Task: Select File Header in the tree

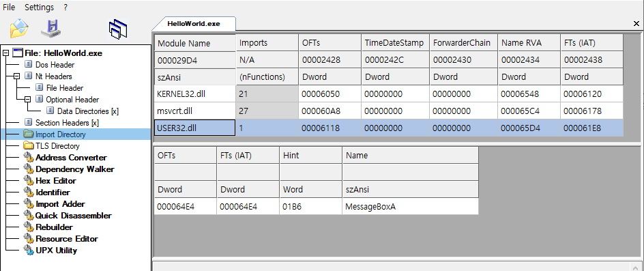Action: coord(65,87)
